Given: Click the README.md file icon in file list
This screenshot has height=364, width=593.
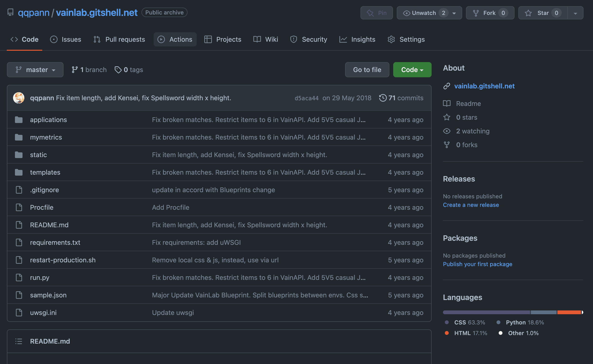Looking at the screenshot, I should 19,225.
